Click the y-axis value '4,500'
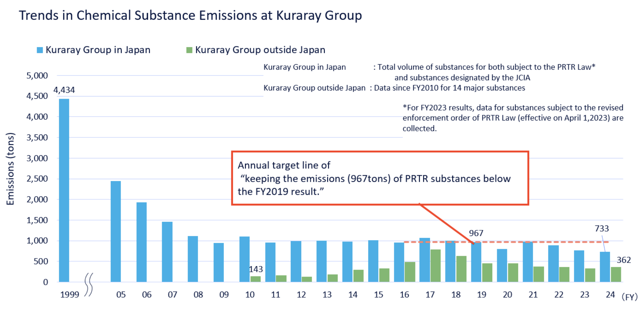This screenshot has height=310, width=644. pyautogui.click(x=37, y=96)
